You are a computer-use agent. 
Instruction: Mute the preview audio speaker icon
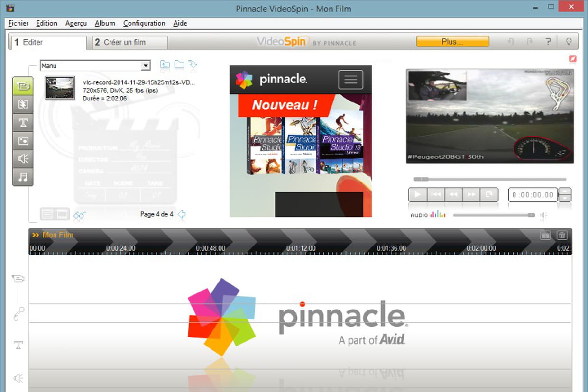543,215
